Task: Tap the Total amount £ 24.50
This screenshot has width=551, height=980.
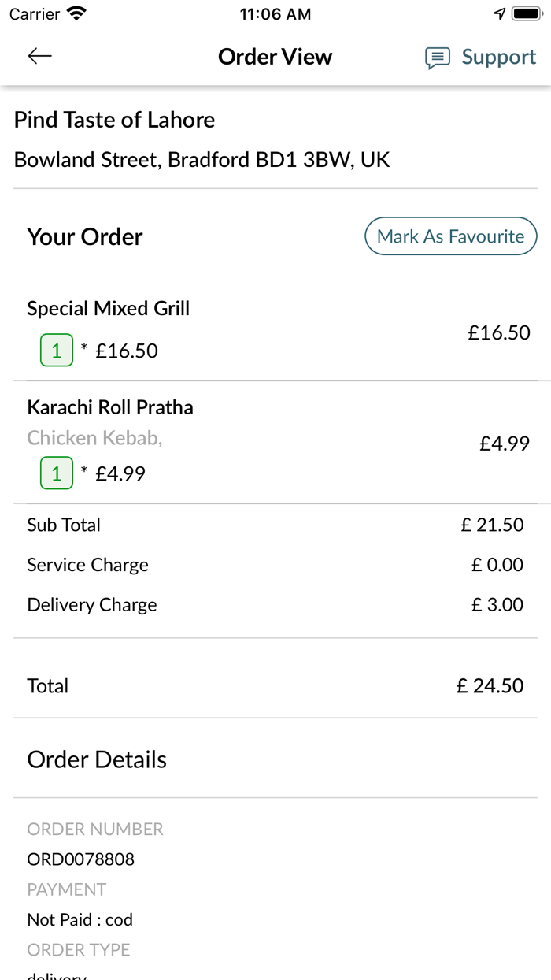Action: pyautogui.click(x=490, y=685)
